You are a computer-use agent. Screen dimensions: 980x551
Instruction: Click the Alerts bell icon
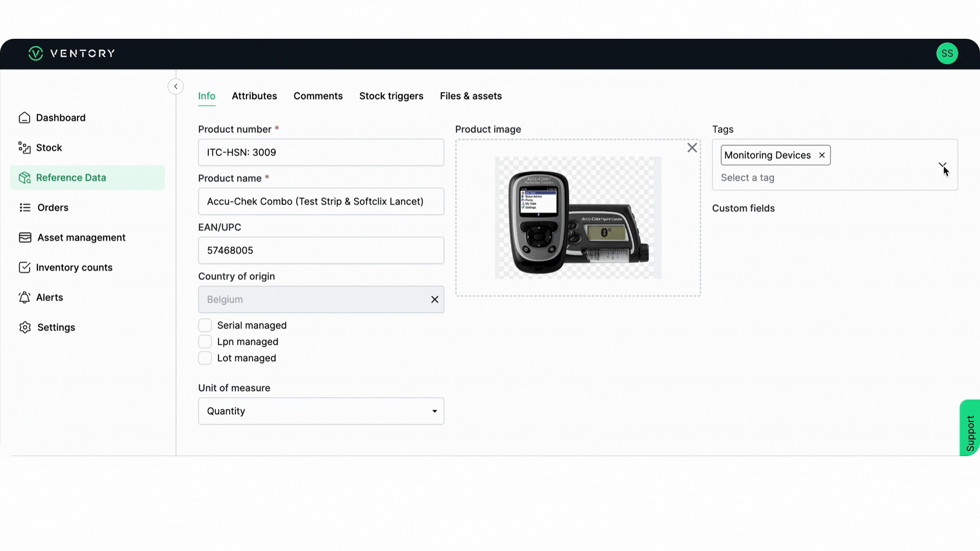tap(24, 297)
